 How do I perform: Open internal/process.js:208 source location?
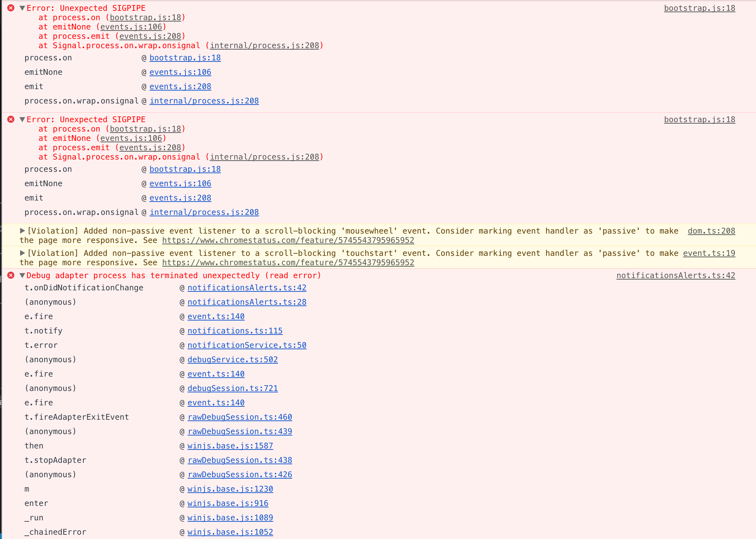click(204, 101)
